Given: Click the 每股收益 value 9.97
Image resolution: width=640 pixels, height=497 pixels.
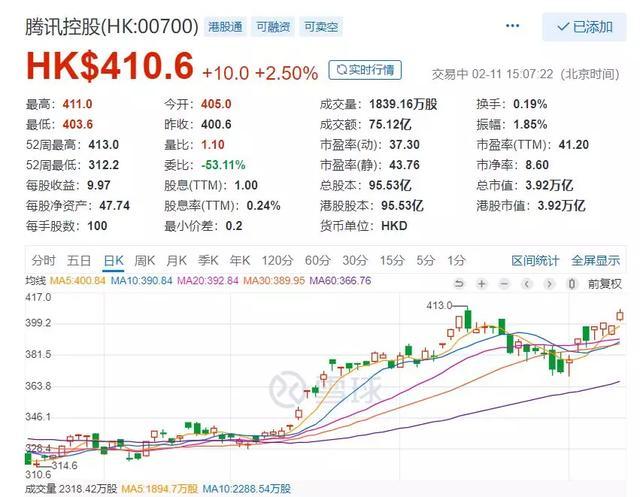Looking at the screenshot, I should tap(99, 185).
